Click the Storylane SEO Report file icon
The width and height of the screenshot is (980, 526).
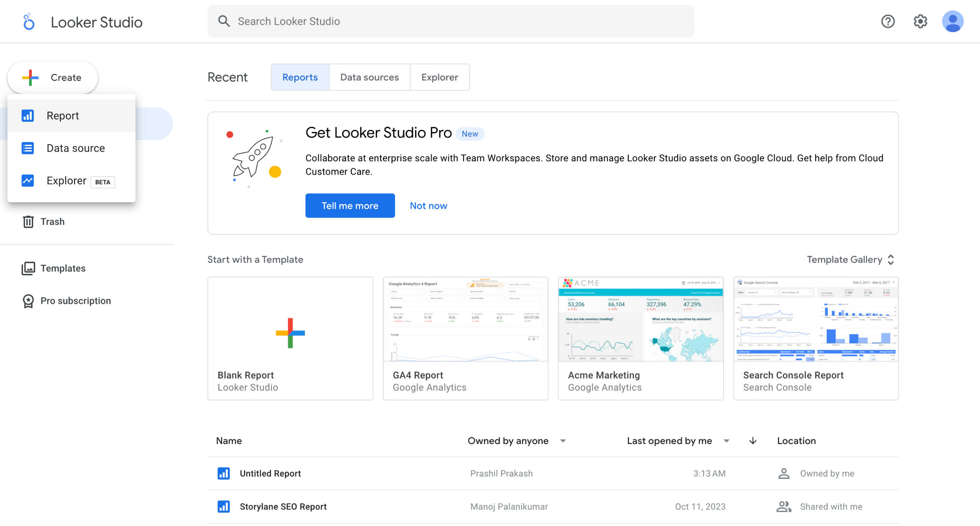tap(224, 506)
